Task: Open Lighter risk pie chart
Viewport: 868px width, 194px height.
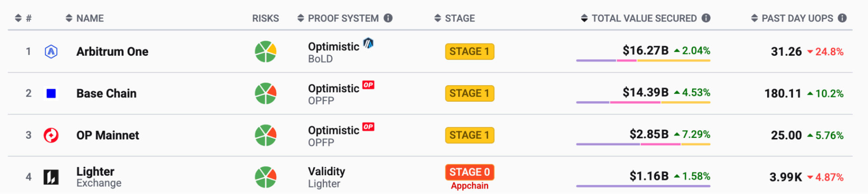Action: (265, 177)
